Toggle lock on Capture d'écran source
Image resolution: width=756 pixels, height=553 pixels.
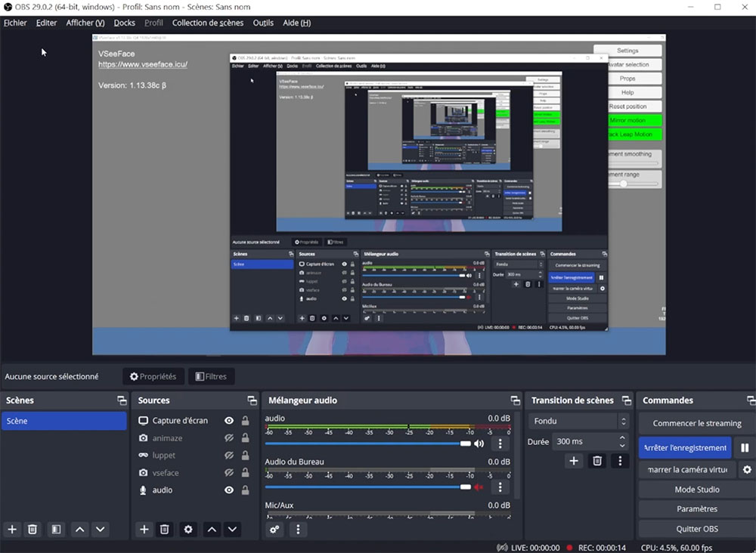[x=246, y=421]
